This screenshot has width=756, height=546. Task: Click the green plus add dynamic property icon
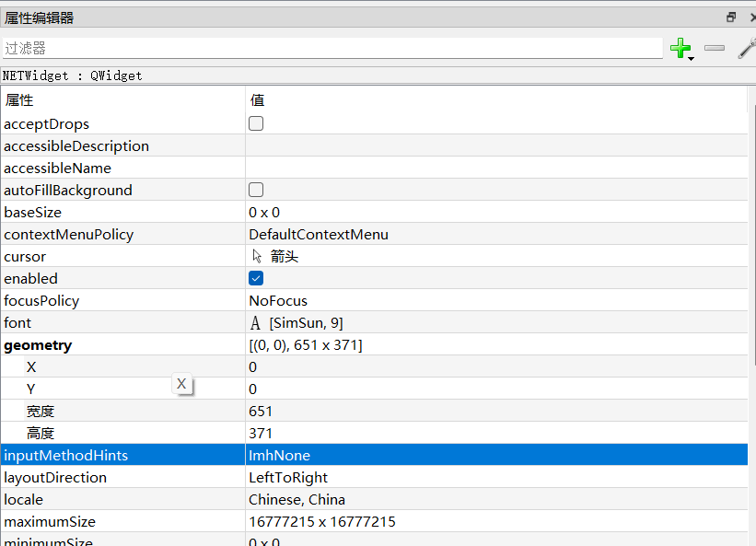(x=680, y=48)
